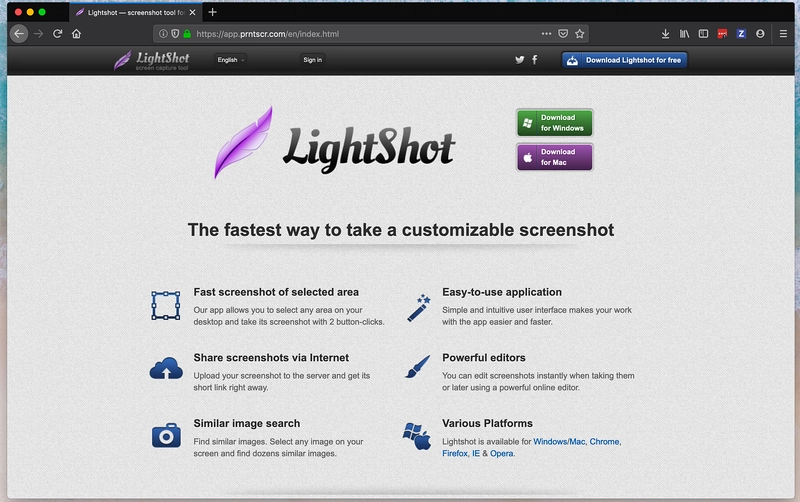Click the magic wand icon
Screen dimensions: 800x502
tap(419, 308)
